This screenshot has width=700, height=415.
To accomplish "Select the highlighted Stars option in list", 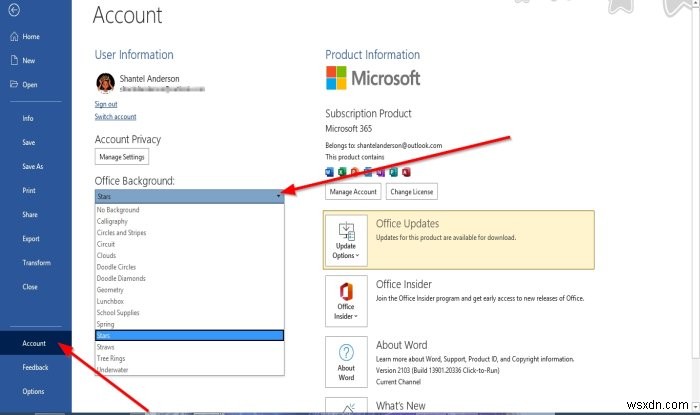I will (190, 335).
